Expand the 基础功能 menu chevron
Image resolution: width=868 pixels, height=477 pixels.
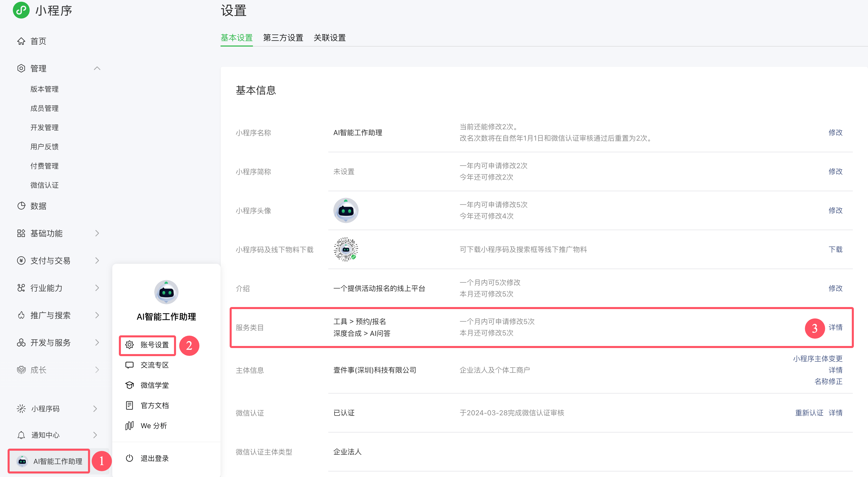tap(97, 233)
